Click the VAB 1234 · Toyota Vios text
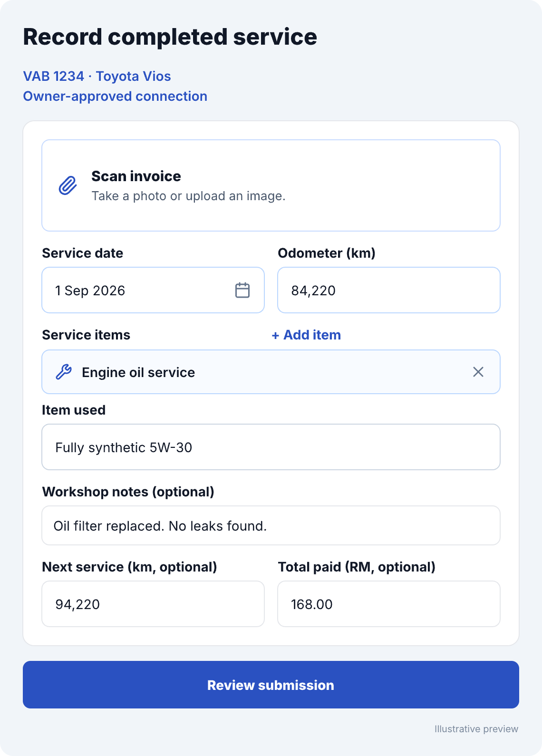The image size is (542, 756). (97, 76)
